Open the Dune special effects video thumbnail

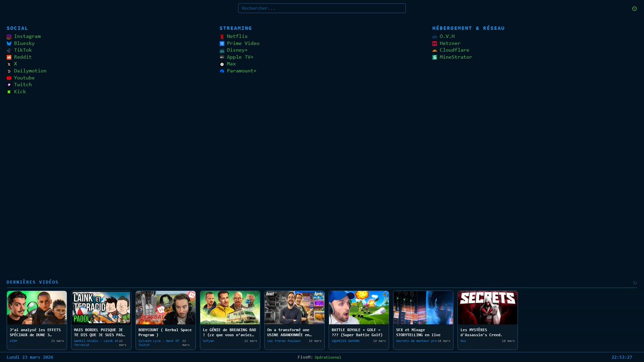coord(37,308)
